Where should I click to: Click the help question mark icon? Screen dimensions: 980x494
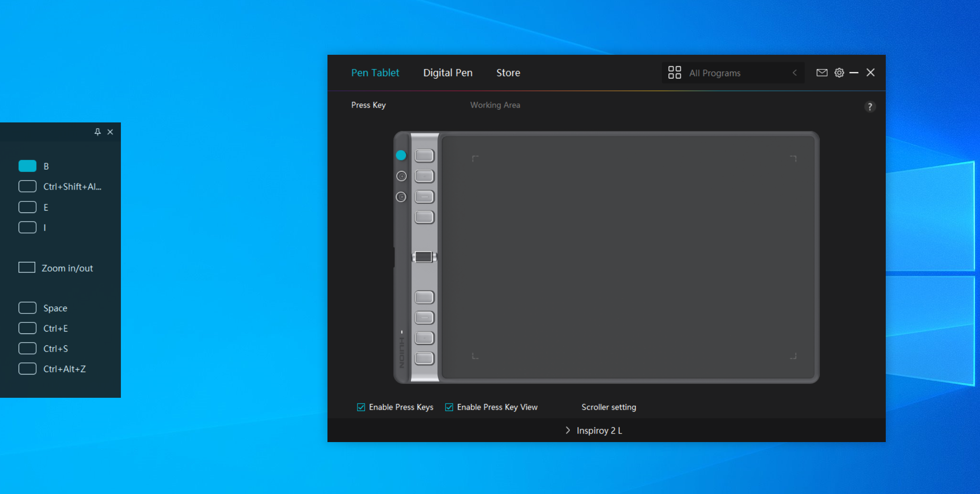(x=870, y=107)
